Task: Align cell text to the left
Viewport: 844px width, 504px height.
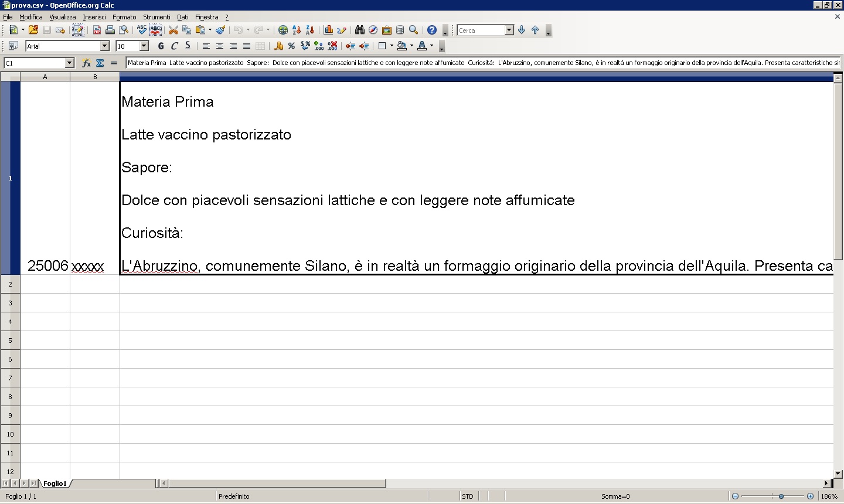Action: (206, 46)
